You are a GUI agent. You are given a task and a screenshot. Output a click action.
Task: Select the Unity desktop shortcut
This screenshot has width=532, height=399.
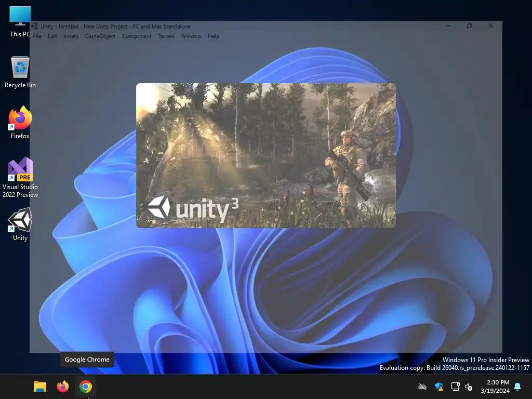(20, 224)
